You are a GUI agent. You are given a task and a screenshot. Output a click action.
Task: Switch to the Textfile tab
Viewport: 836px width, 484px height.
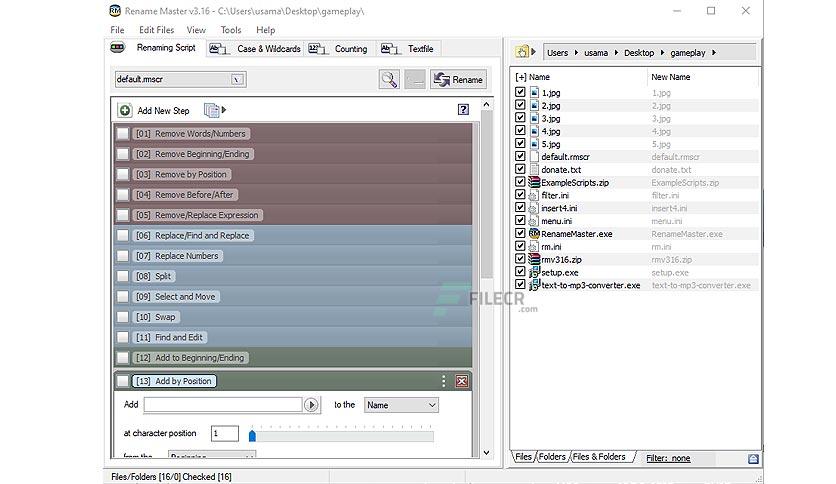point(408,49)
